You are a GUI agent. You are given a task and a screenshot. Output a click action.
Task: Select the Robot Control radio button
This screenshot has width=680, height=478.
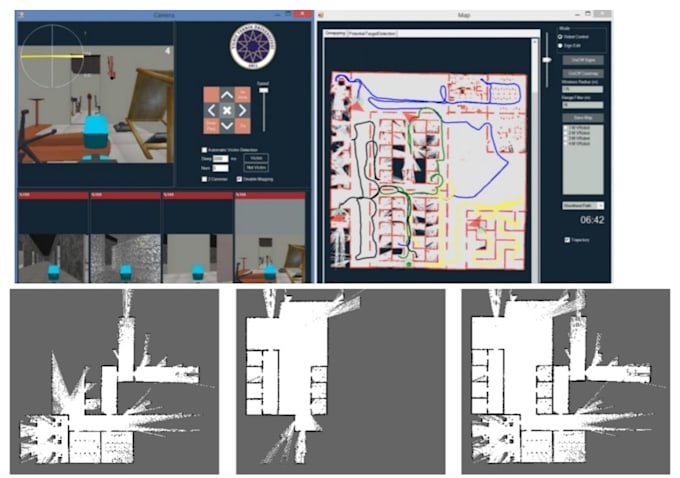pyautogui.click(x=560, y=37)
